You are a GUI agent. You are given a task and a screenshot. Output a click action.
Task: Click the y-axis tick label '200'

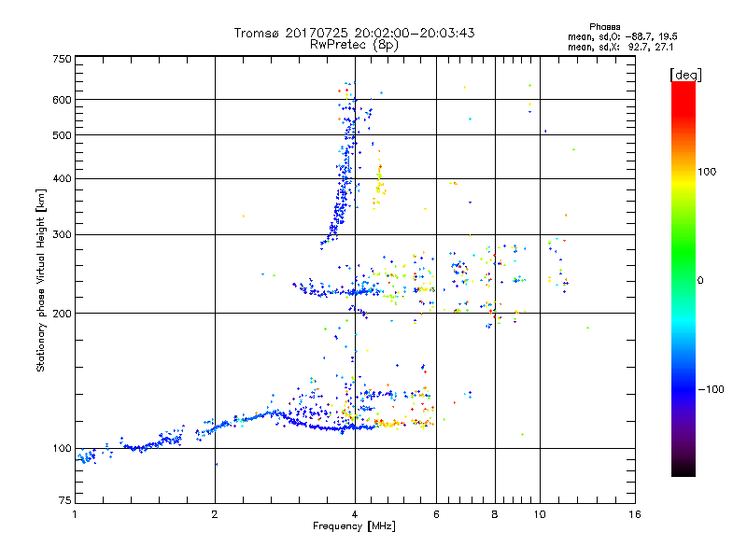pos(62,314)
